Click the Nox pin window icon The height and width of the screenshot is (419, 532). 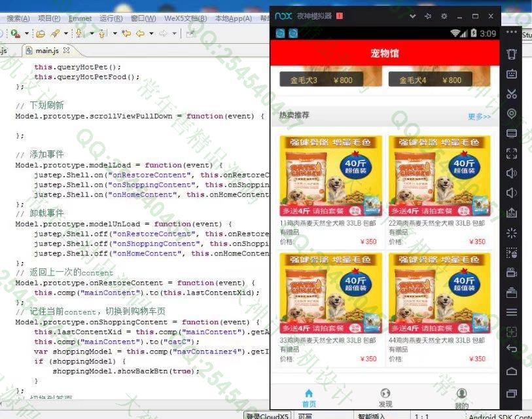pyautogui.click(x=428, y=16)
